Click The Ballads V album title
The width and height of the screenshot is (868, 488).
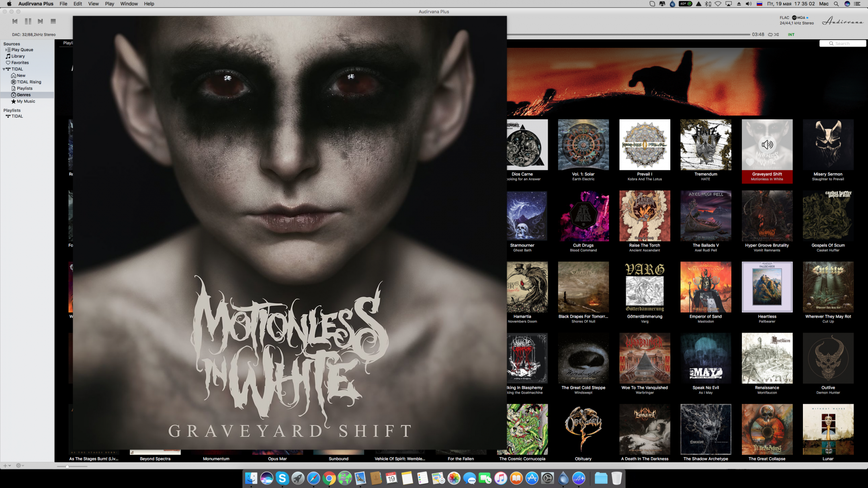(x=706, y=245)
